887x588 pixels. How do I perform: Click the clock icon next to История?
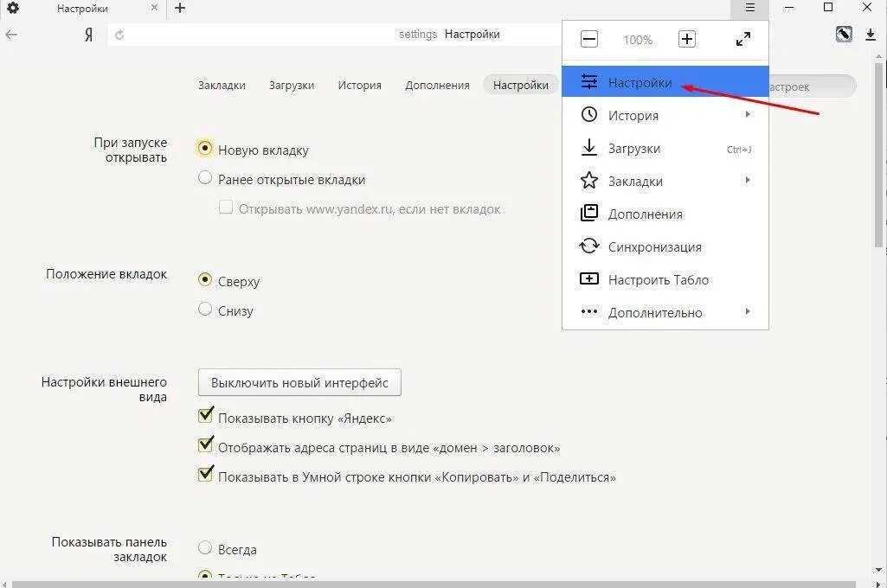589,115
